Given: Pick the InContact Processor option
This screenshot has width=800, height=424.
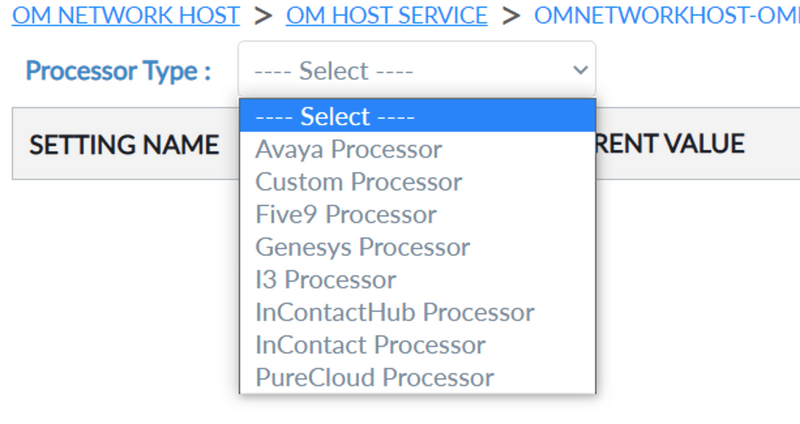Looking at the screenshot, I should 417,345.
